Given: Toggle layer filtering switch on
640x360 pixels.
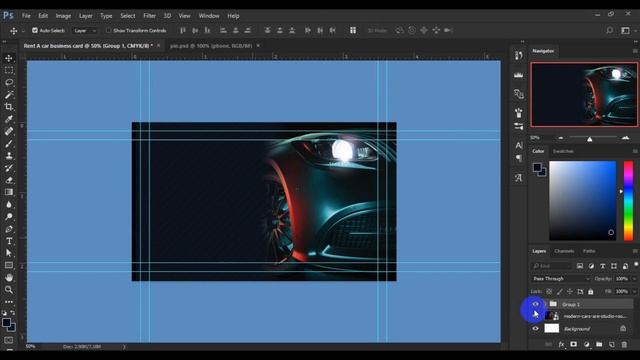Looking at the screenshot, I should pos(636,264).
